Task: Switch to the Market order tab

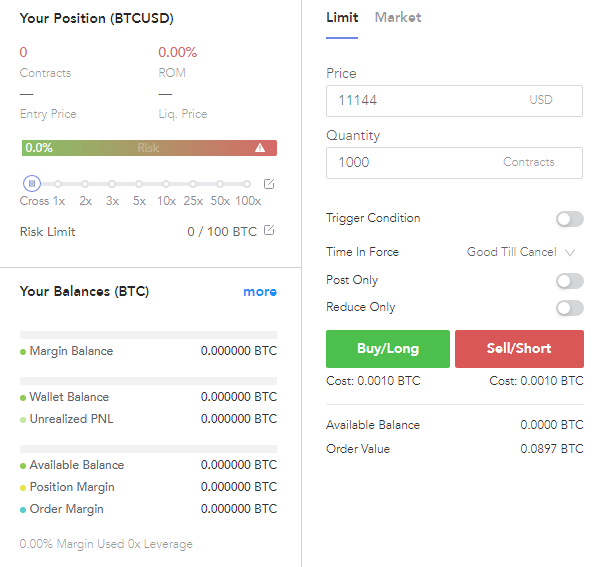Action: pos(398,17)
